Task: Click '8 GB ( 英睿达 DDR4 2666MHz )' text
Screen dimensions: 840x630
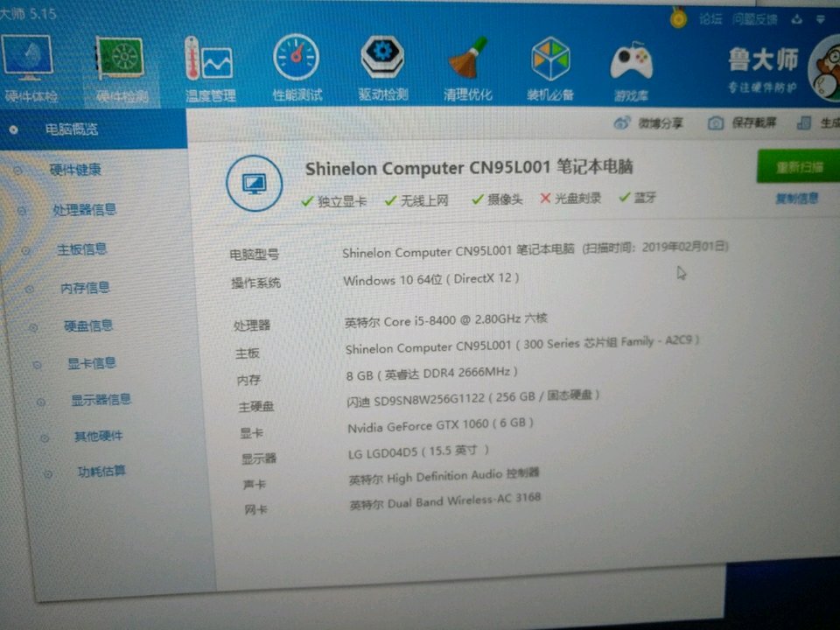Action: click(431, 374)
